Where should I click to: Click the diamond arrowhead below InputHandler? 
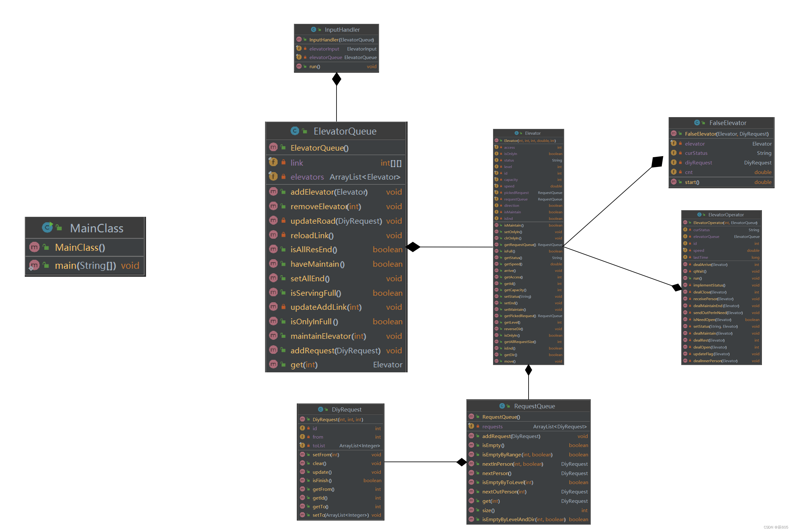336,79
